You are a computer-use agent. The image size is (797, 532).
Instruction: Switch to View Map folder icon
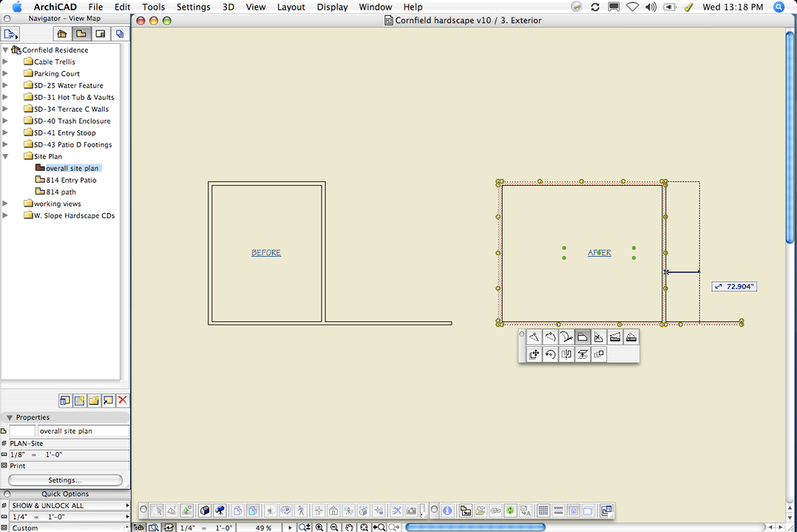click(x=81, y=34)
